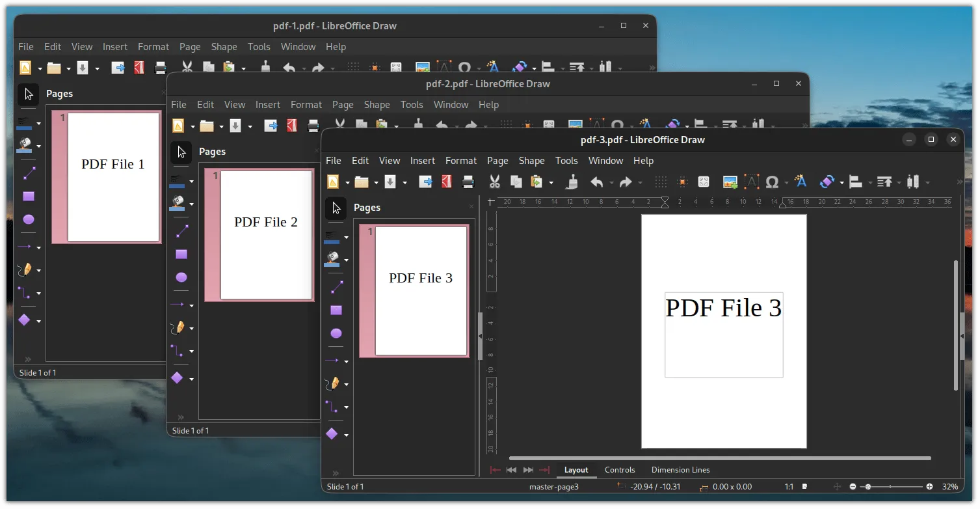Viewport: 980px width, 509px height.
Task: Open the Fontwork text tool
Action: click(x=801, y=182)
